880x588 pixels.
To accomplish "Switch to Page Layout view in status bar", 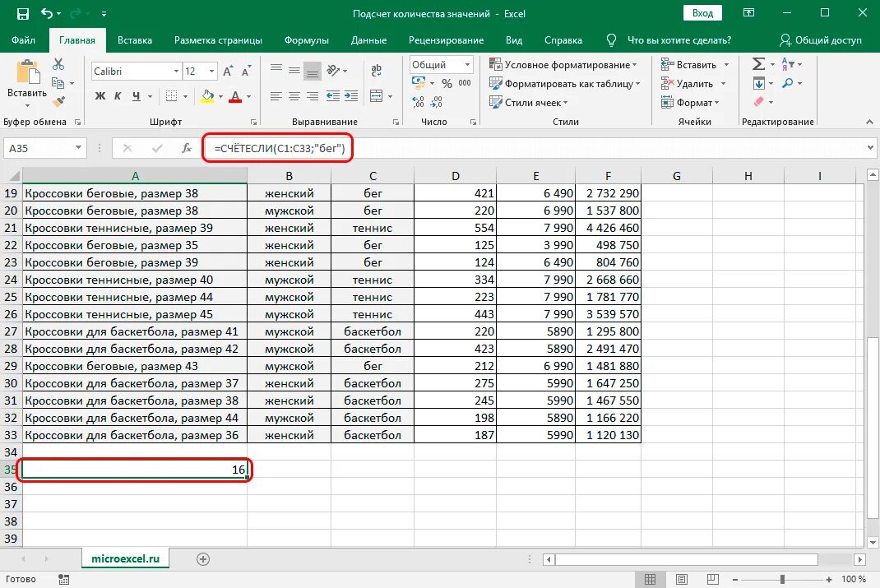I will click(681, 579).
